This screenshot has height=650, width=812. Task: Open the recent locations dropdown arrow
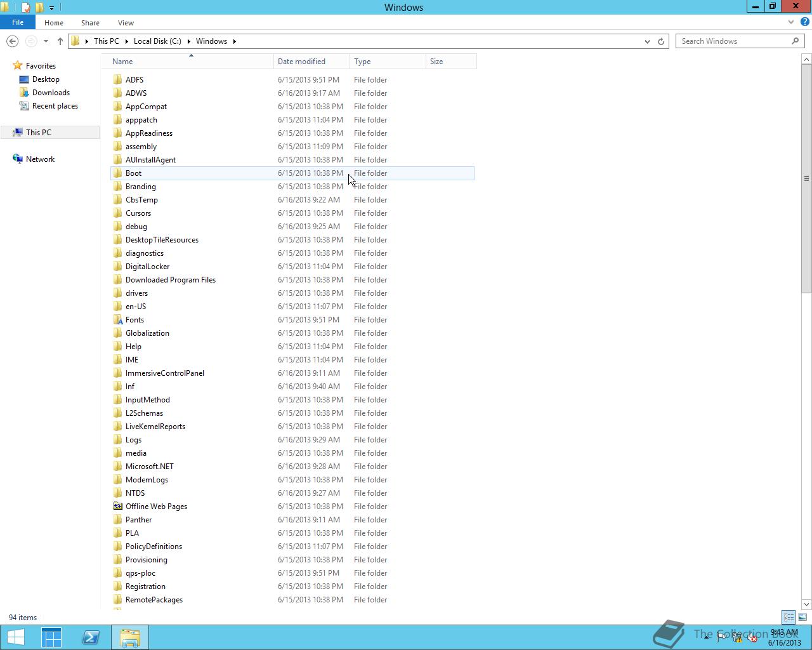(46, 41)
